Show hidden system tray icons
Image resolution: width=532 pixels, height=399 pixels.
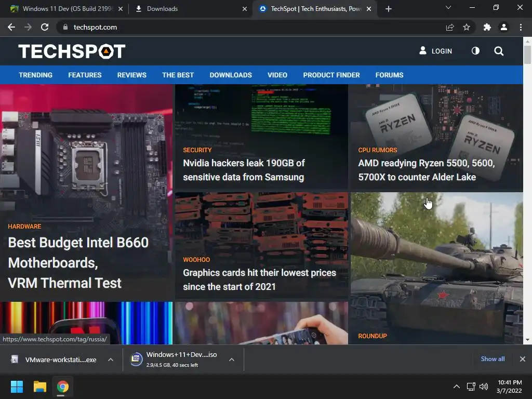pos(457,387)
